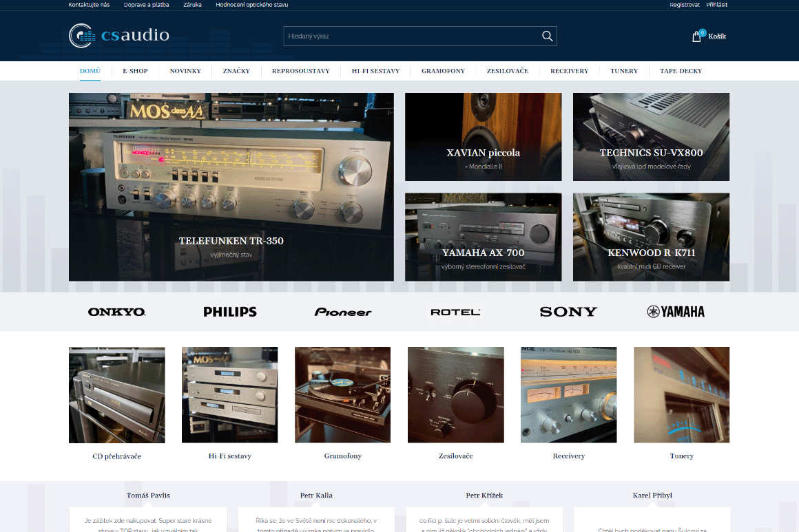799x532 pixels.
Task: Select reviewer name Petr Křížek
Action: click(x=484, y=496)
